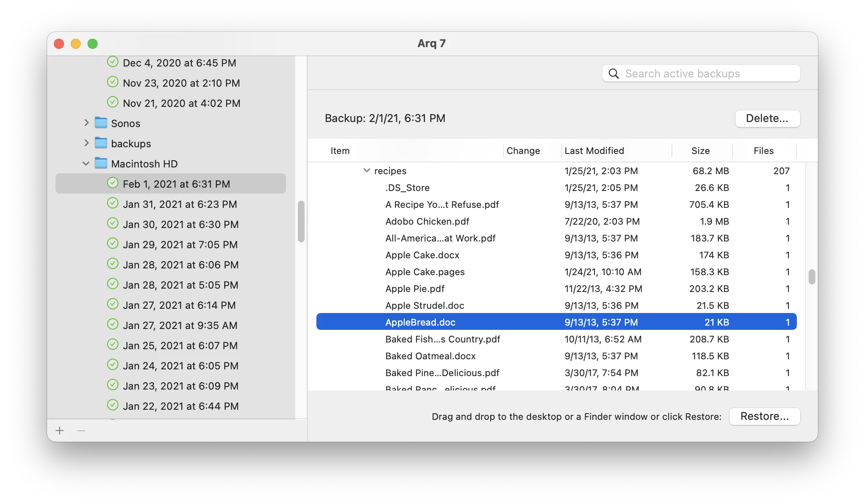This screenshot has width=865, height=504.
Task: Click the Restore button for AppleBread.doc
Action: [x=765, y=416]
